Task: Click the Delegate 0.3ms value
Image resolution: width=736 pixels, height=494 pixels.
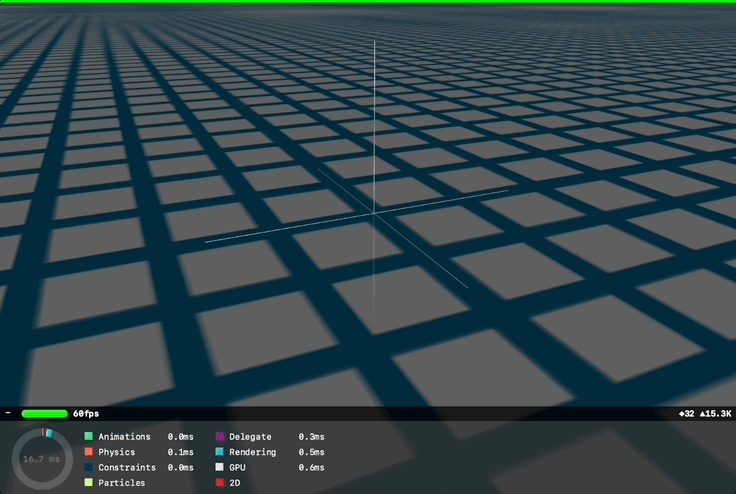Action: click(x=311, y=437)
